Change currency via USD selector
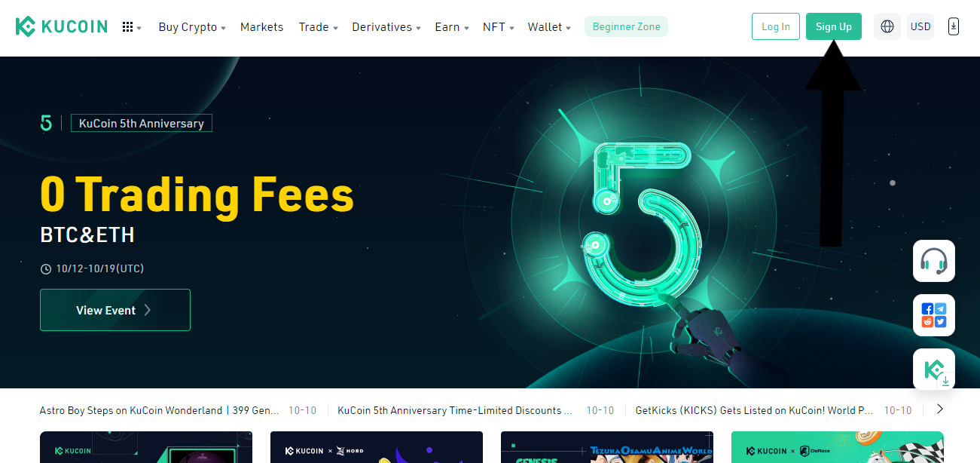 pos(920,26)
